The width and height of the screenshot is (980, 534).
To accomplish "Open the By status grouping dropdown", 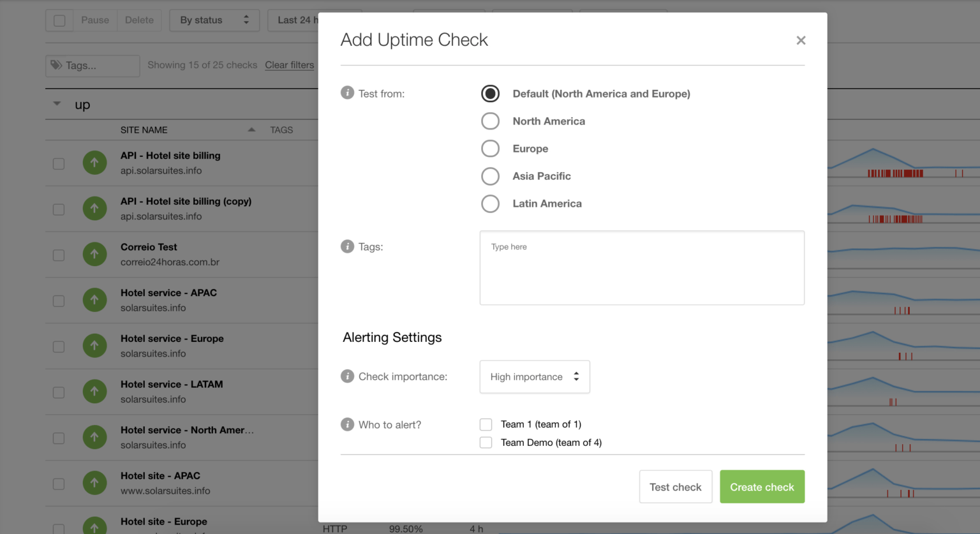I will [x=214, y=20].
